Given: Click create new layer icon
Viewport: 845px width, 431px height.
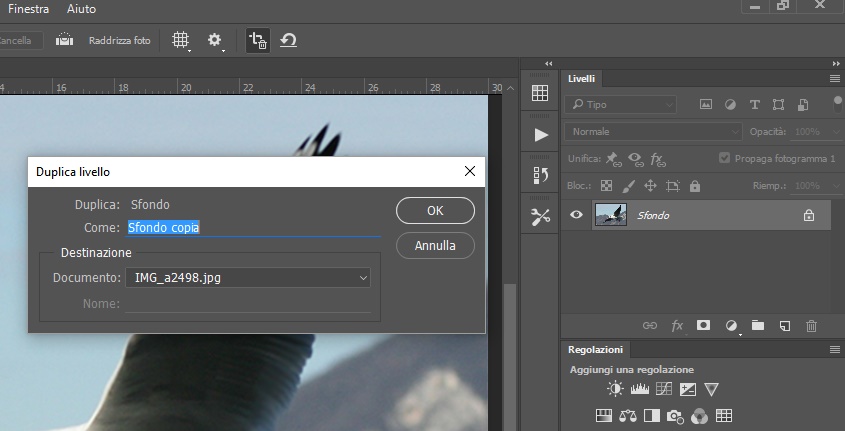Looking at the screenshot, I should (785, 325).
